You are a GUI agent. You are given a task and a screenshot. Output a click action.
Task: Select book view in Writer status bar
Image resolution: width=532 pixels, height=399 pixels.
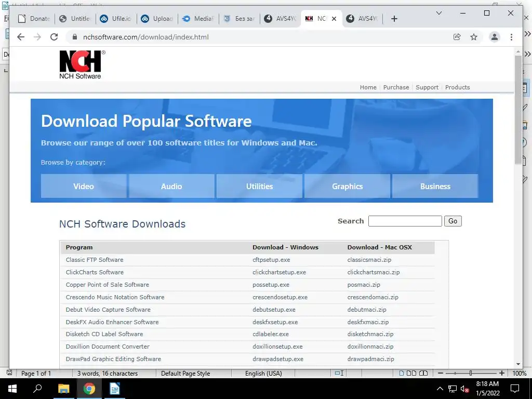tap(423, 373)
